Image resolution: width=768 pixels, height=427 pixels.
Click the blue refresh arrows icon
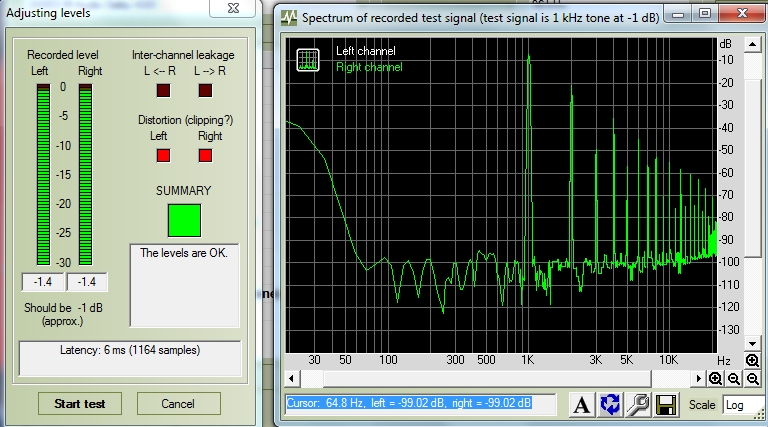coord(609,405)
